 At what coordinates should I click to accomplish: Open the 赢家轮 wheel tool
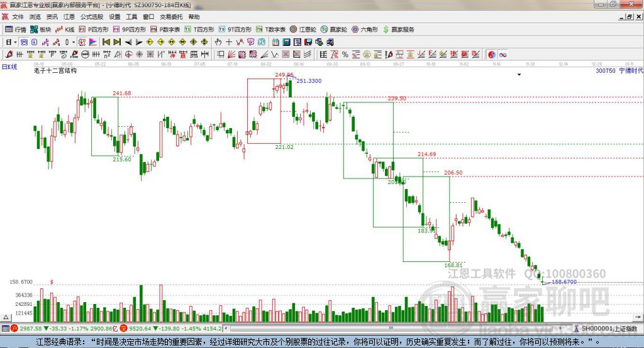334,30
